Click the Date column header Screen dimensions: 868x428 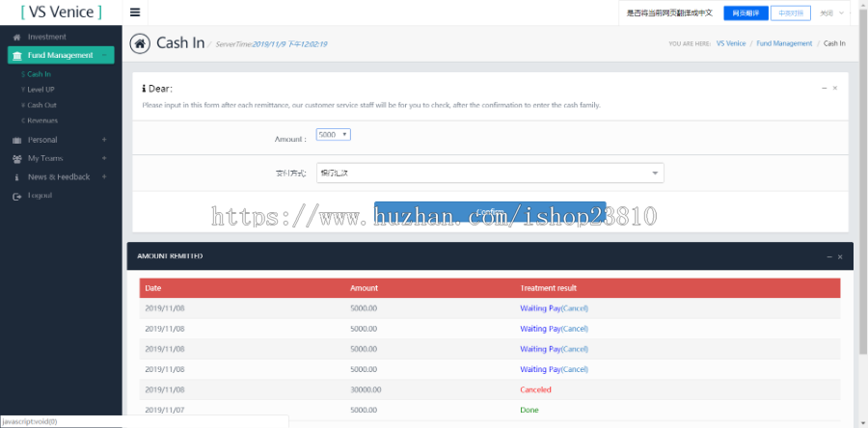153,288
